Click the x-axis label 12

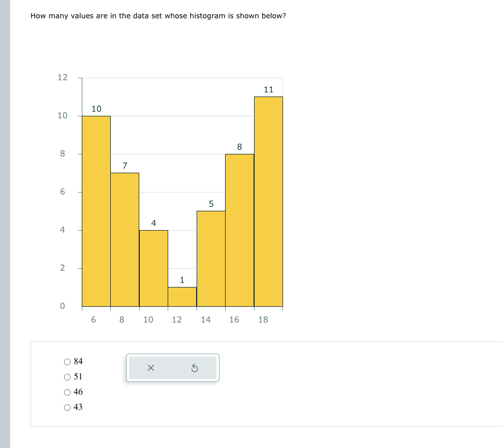[178, 320]
